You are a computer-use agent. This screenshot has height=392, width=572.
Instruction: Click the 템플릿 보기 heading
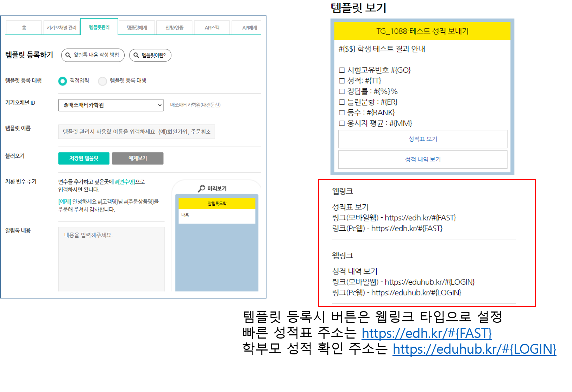point(358,8)
